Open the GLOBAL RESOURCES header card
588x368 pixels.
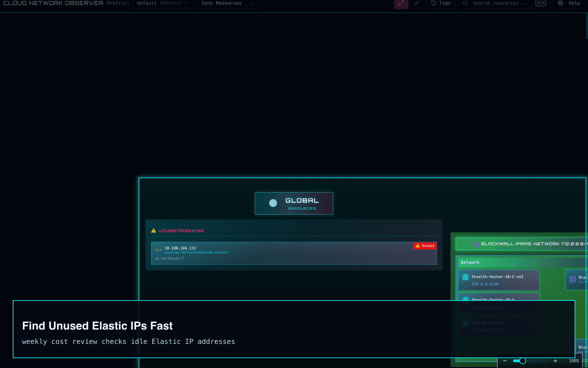(294, 203)
